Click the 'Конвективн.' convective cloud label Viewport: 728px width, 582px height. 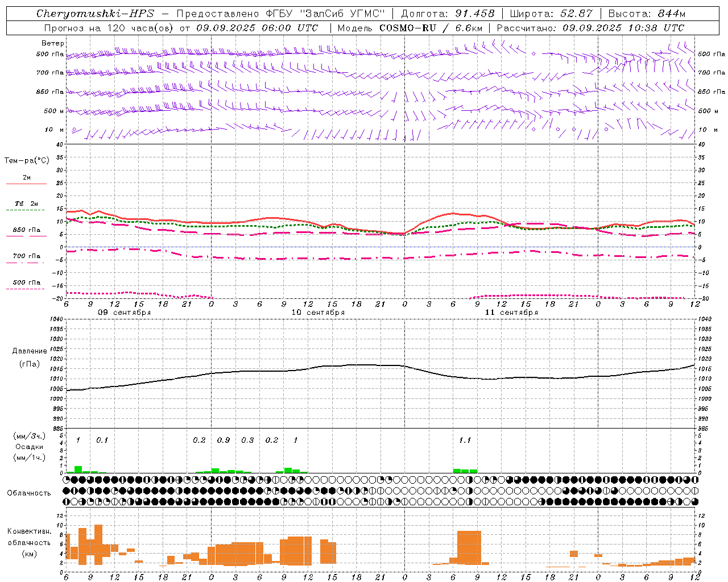pos(29,531)
